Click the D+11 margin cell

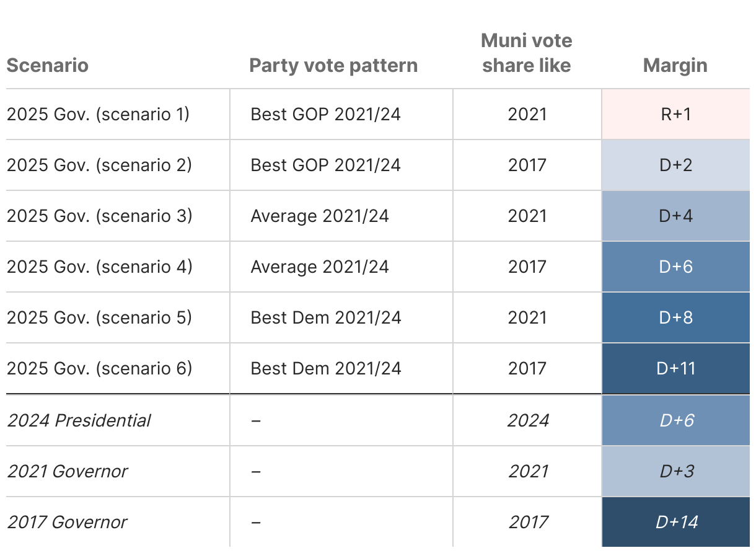tap(675, 368)
